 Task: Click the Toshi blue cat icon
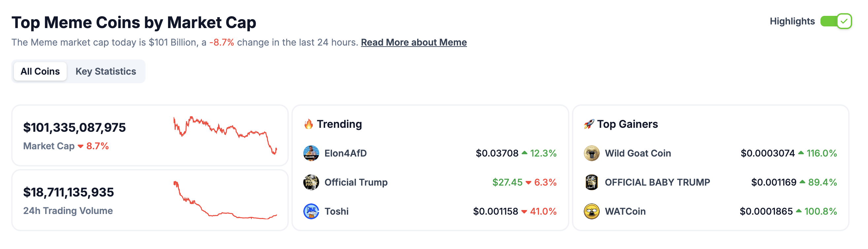point(311,211)
